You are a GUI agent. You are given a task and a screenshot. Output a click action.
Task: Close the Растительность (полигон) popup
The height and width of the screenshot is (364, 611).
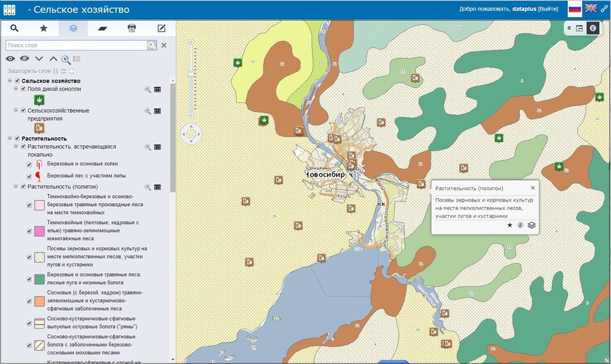pyautogui.click(x=533, y=188)
